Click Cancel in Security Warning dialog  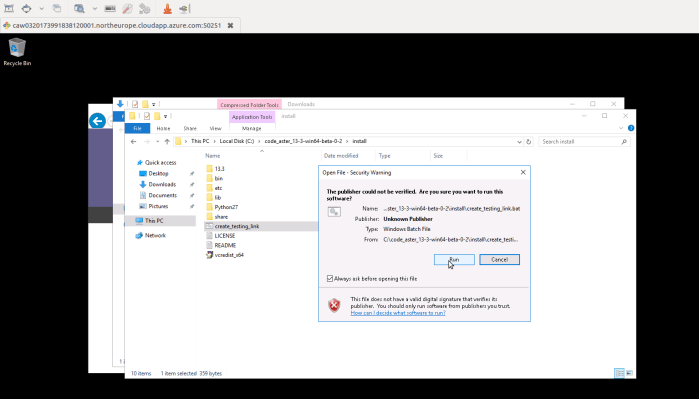pos(499,259)
